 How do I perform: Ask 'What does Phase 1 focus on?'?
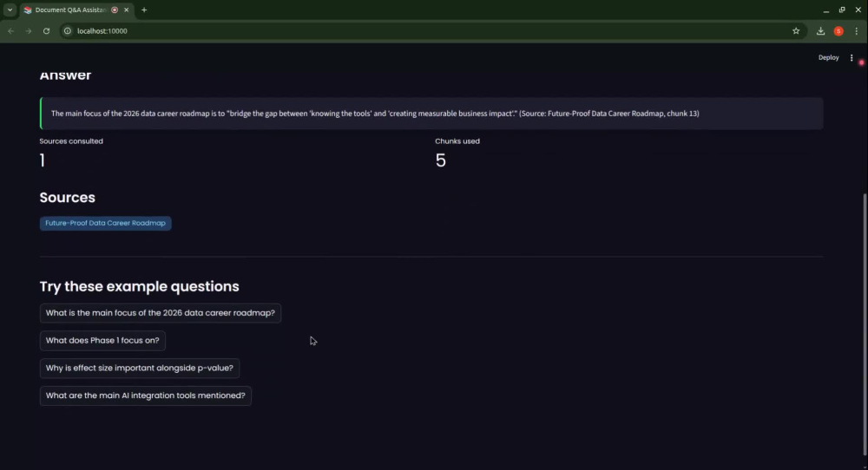[x=102, y=341]
